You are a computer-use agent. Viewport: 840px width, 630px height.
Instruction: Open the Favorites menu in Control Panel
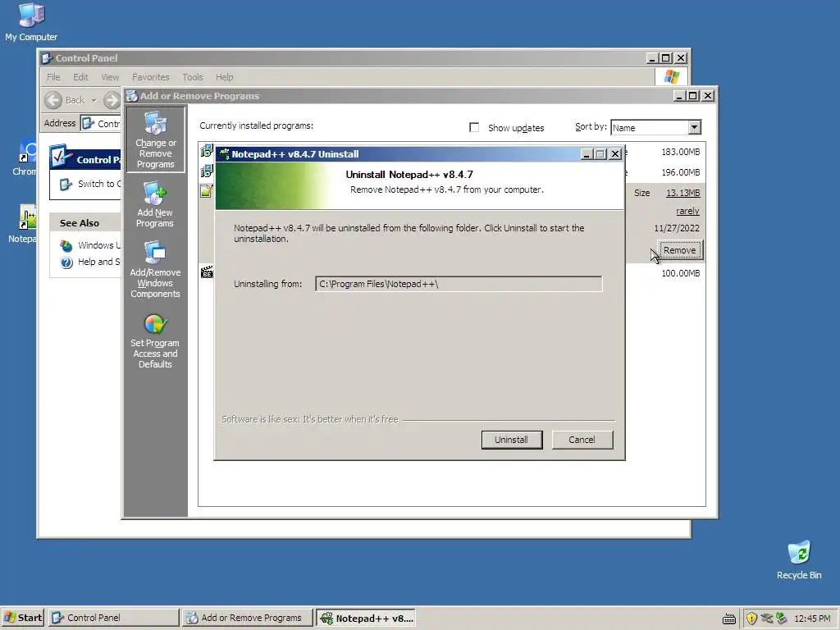click(151, 77)
